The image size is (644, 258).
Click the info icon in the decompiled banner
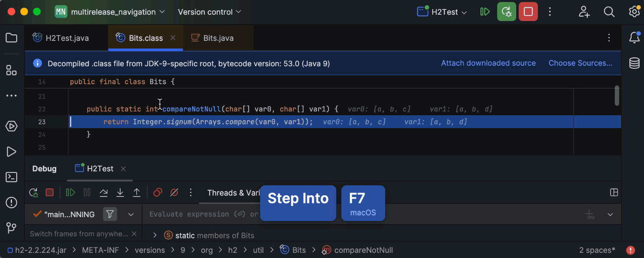point(37,63)
